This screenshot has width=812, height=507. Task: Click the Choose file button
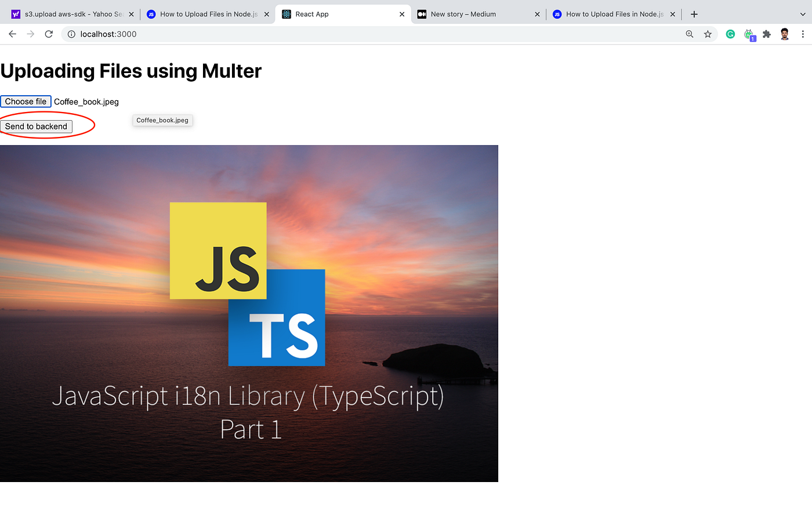click(26, 102)
